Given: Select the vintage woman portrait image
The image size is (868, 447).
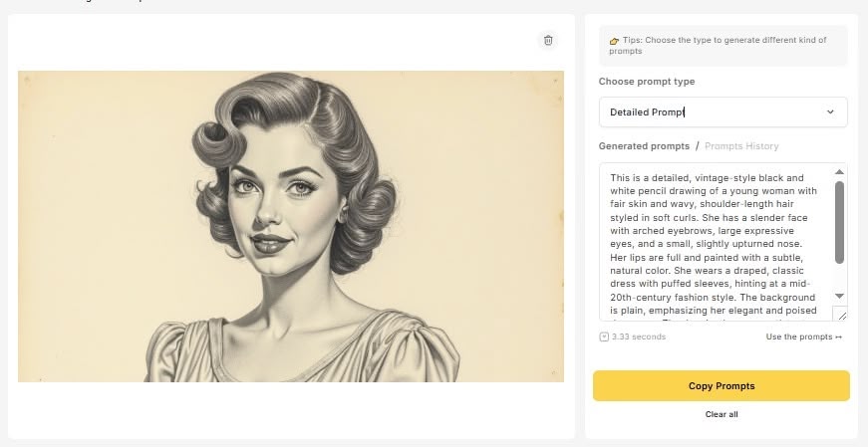Looking at the screenshot, I should (x=291, y=226).
